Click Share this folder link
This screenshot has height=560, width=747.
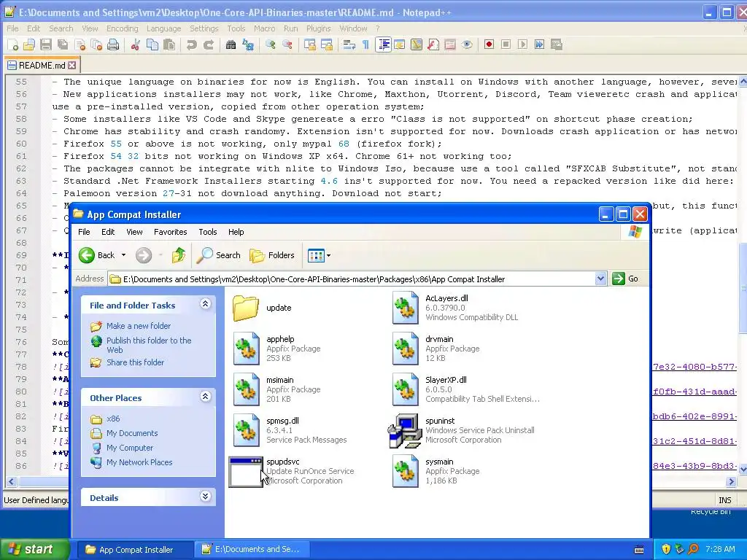coord(135,362)
